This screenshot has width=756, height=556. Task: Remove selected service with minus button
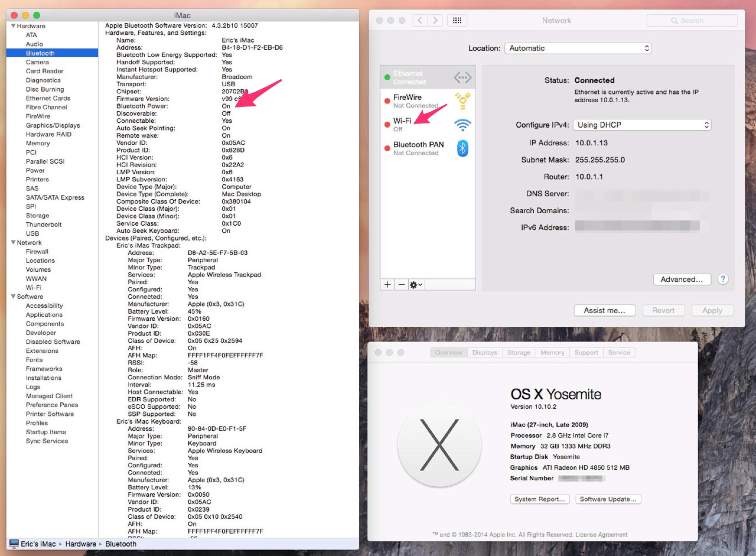(x=401, y=285)
